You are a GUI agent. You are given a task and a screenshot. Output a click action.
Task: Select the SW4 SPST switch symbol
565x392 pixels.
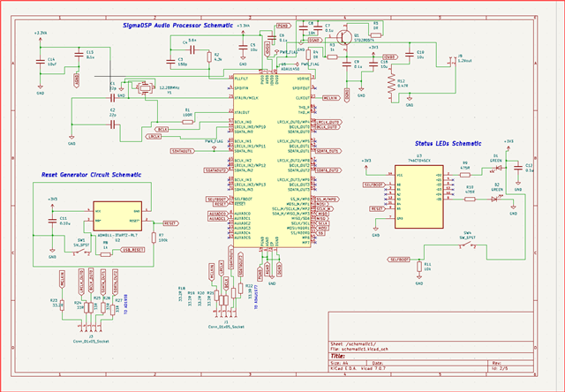(467, 245)
